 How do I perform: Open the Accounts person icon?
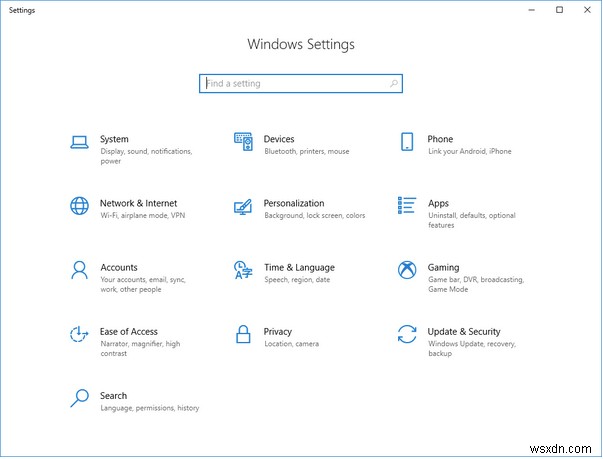[x=79, y=270]
